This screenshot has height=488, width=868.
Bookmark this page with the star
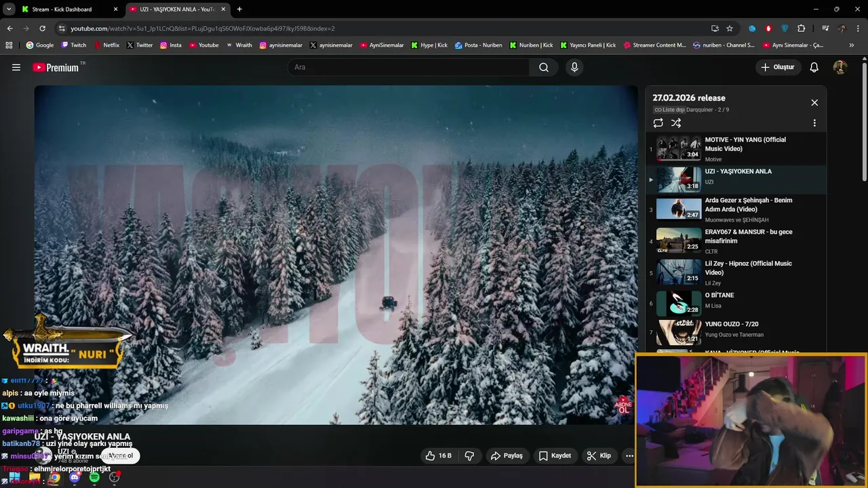tap(730, 28)
